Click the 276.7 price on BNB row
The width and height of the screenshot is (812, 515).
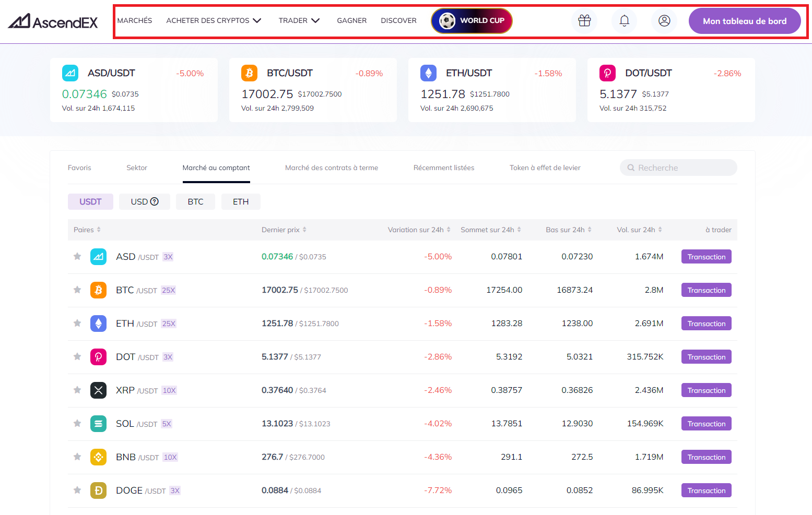pos(272,457)
